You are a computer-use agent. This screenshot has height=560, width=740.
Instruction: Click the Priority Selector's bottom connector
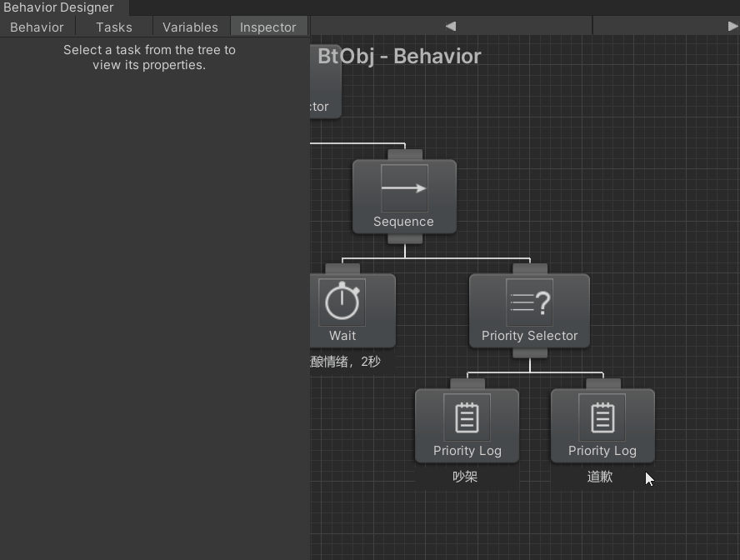click(529, 353)
